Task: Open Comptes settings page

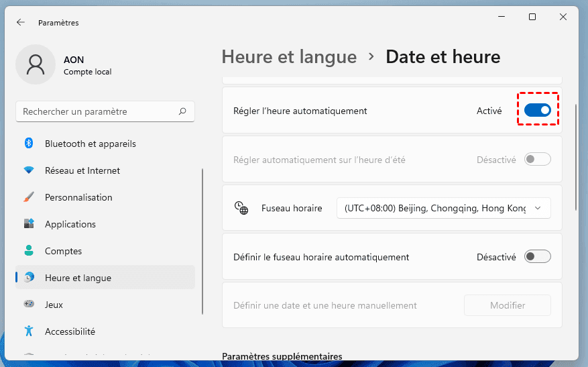Action: coord(105,251)
